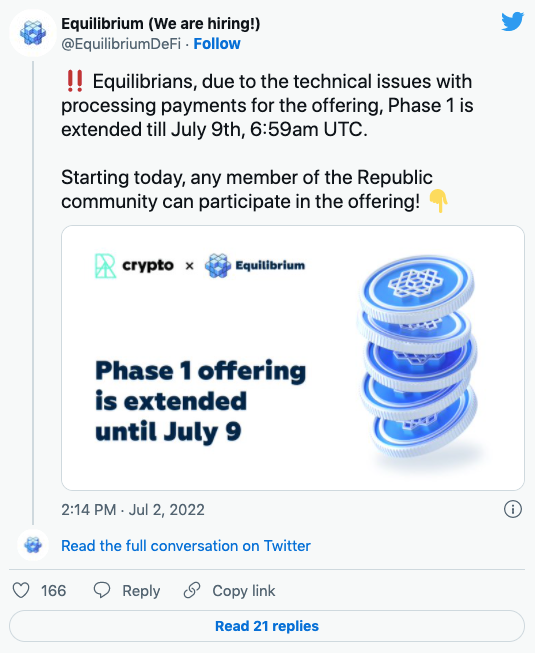Open the @EquilibriumDeFi handle
535x653 pixels.
pyautogui.click(x=121, y=44)
